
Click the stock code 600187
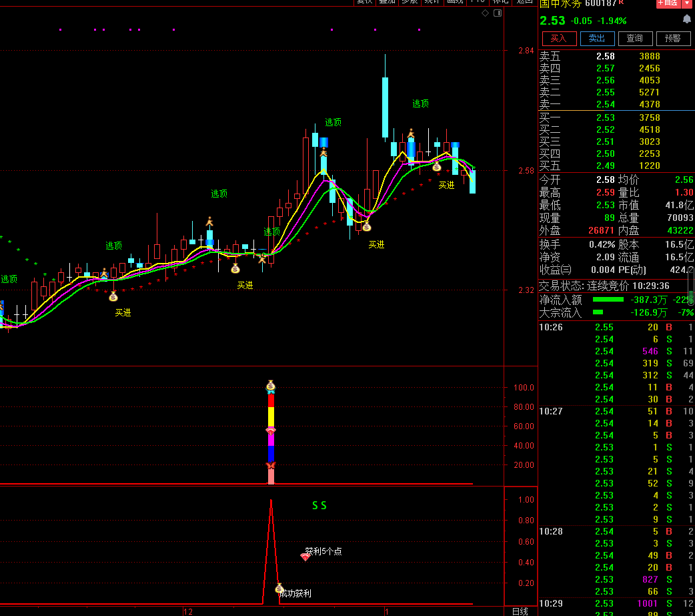pyautogui.click(x=601, y=3)
